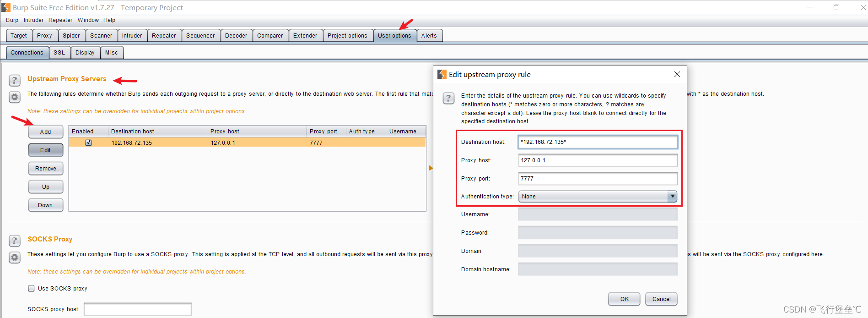Sort by Destination host column header
The height and width of the screenshot is (318, 868).
pos(157,132)
